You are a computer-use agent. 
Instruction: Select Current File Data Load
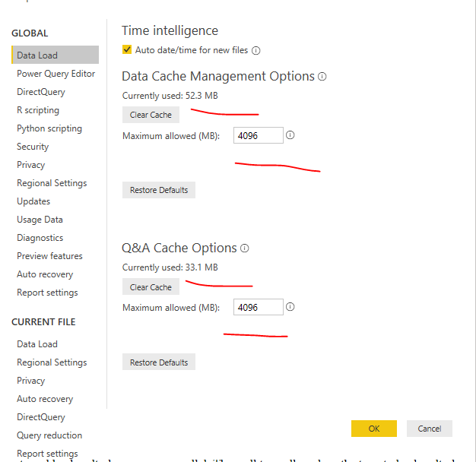(x=37, y=344)
